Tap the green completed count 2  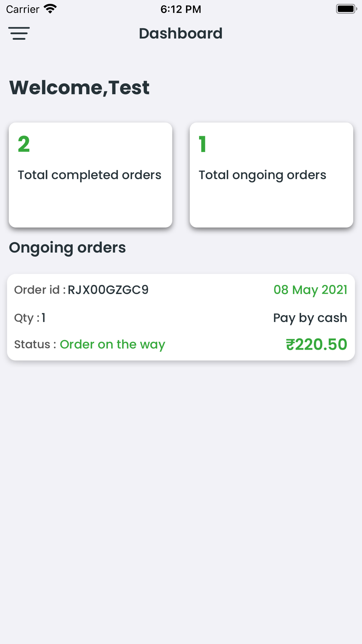click(24, 144)
